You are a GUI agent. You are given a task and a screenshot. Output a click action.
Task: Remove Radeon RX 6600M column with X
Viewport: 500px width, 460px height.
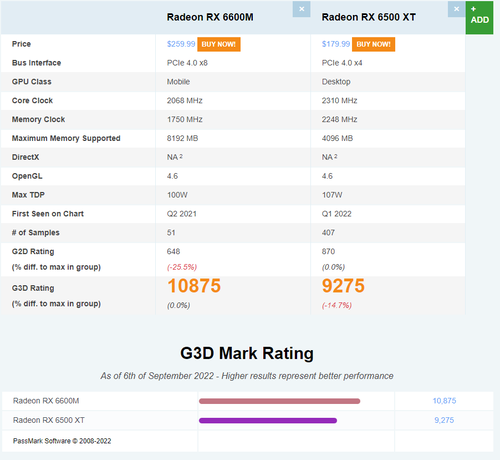tap(301, 9)
